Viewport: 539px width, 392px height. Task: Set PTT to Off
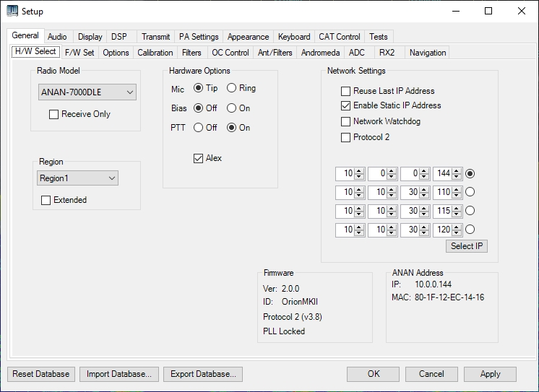[198, 128]
